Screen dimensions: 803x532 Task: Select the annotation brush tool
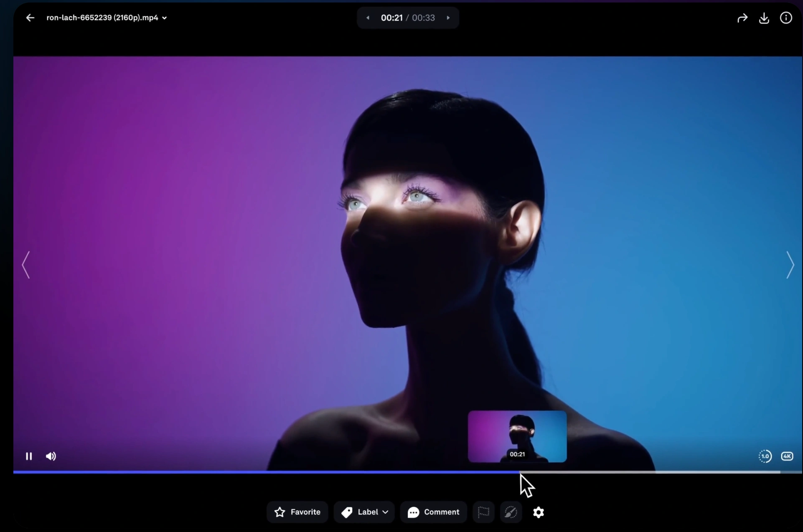coord(511,512)
